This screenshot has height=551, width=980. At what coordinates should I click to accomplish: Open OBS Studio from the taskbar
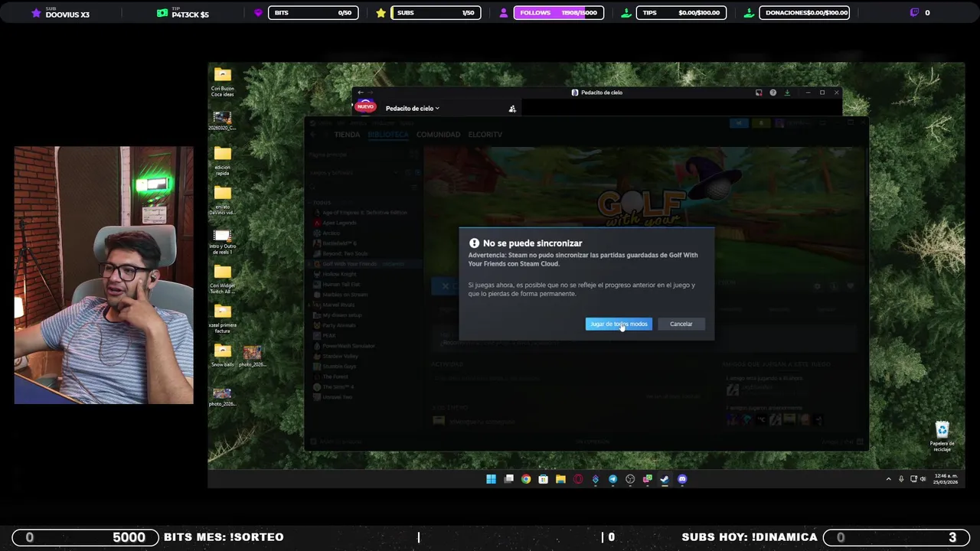630,479
